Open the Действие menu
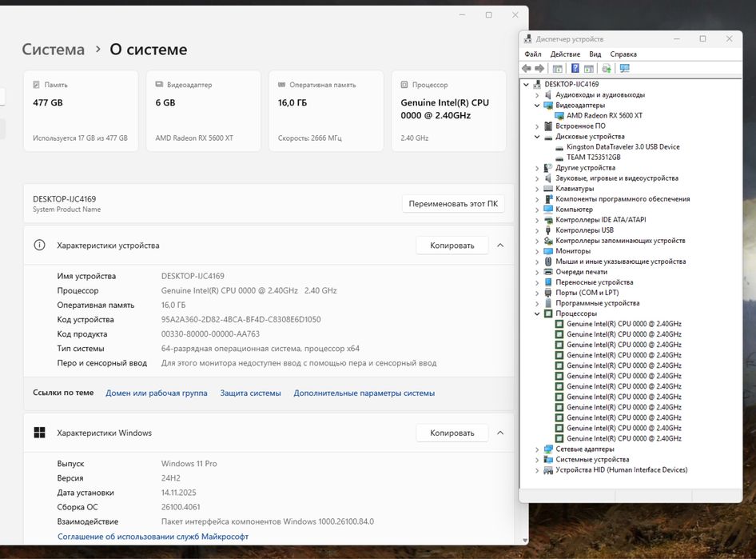Screen dimensions: 756x559 click(565, 54)
